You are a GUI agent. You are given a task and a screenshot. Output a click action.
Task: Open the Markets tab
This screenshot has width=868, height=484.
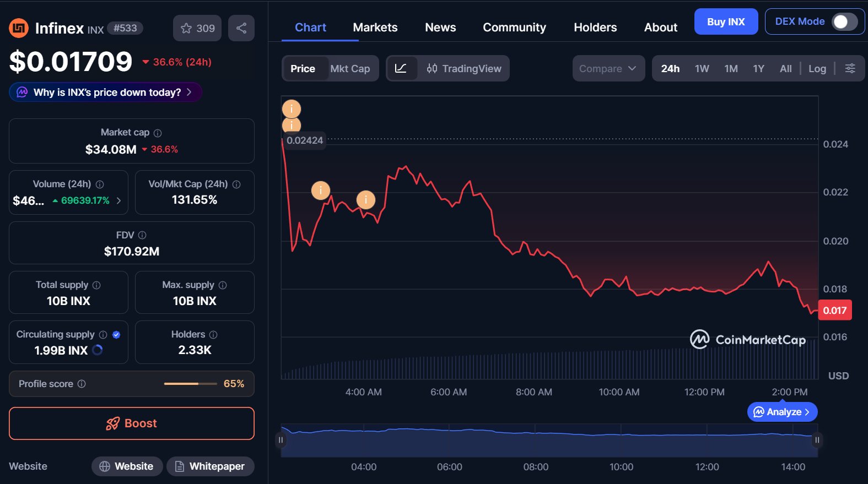[375, 28]
